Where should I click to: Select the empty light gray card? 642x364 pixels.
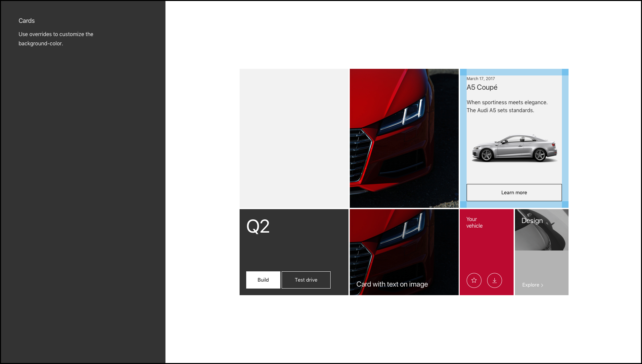click(x=294, y=138)
